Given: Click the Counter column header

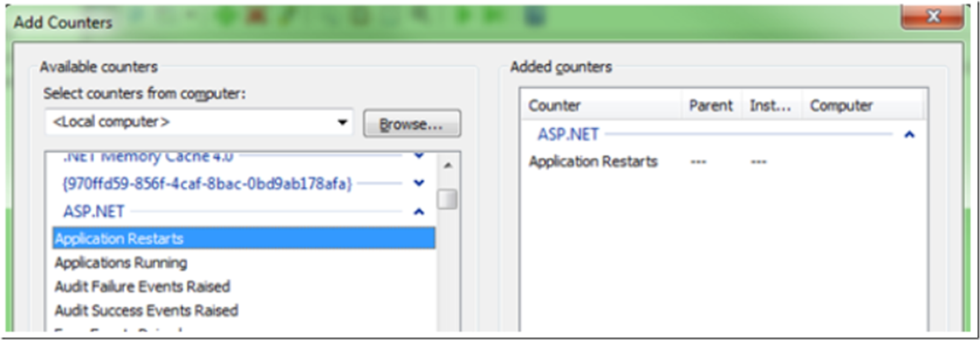Looking at the screenshot, I should tap(601, 105).
